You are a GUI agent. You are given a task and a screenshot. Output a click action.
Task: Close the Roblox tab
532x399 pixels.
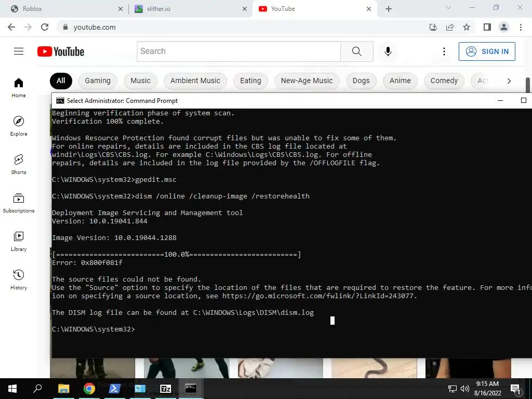(x=121, y=9)
